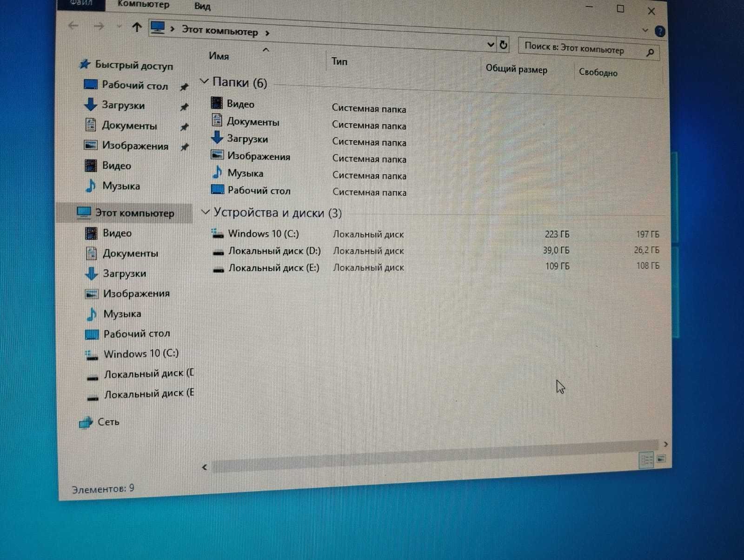Select Сеть in the navigation pane
Screen dimensions: 744x560
tap(108, 422)
